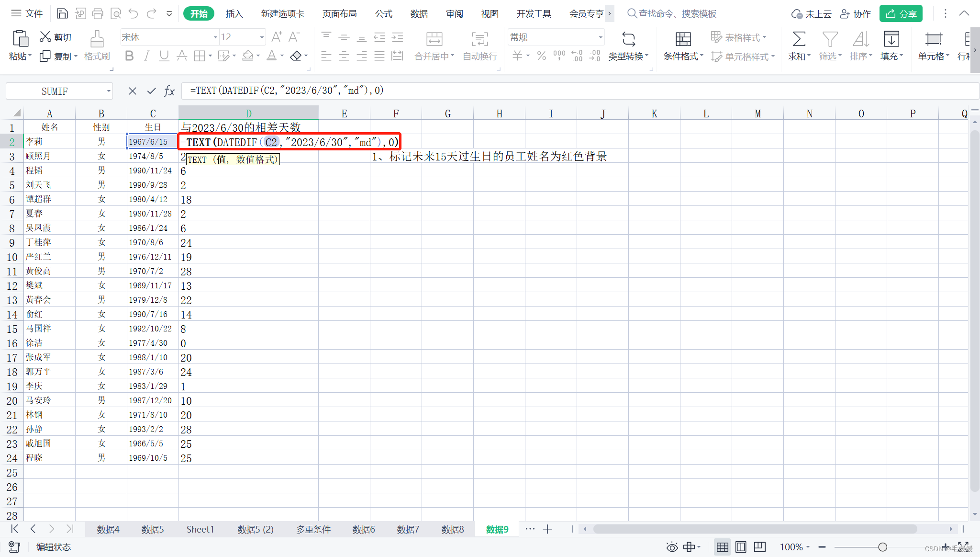
Task: Toggle Italic formatting
Action: pyautogui.click(x=147, y=56)
